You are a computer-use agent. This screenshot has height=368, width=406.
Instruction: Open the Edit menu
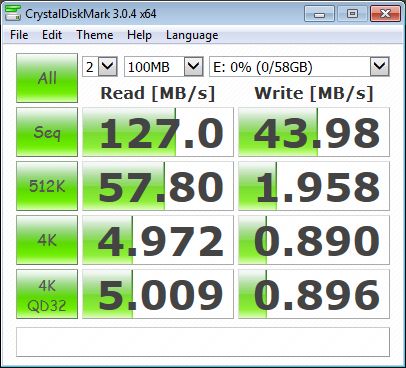coord(52,35)
